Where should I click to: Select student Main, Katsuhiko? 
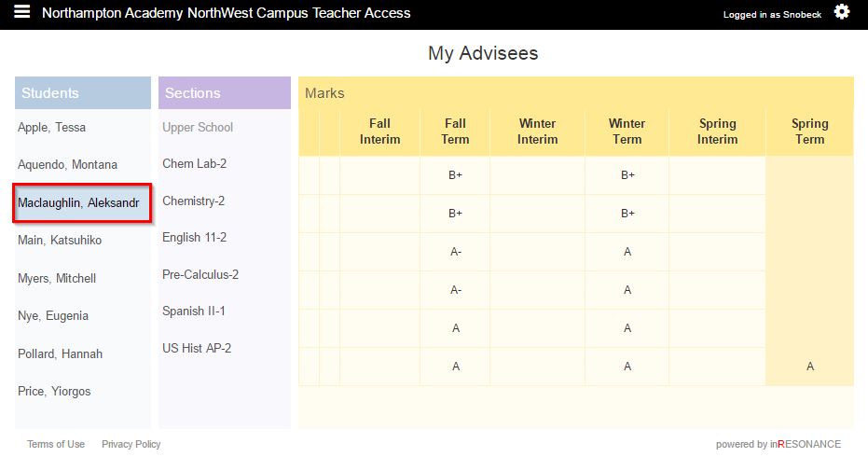click(x=60, y=241)
